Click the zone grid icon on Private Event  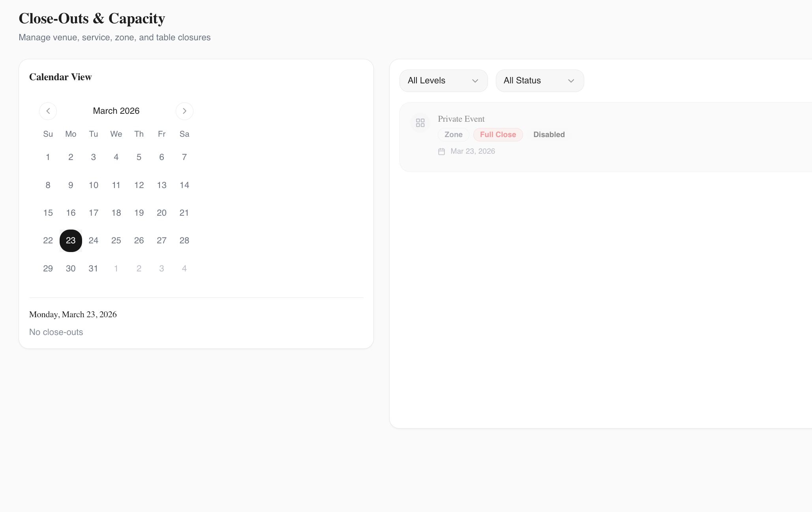(x=420, y=123)
